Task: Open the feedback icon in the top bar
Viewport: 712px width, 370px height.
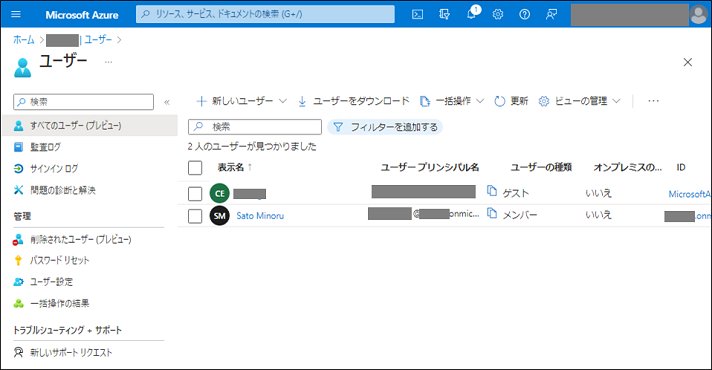Action: point(551,15)
